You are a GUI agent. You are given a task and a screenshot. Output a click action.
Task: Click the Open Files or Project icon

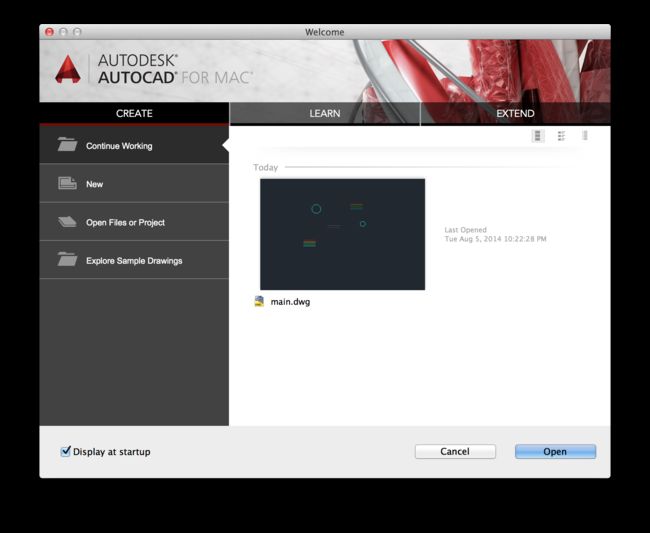point(67,222)
